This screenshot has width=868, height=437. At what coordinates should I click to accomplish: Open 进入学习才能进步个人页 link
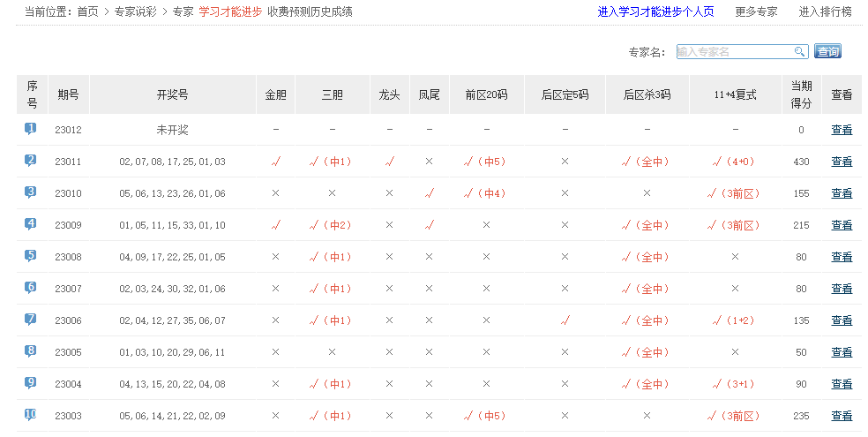point(655,11)
